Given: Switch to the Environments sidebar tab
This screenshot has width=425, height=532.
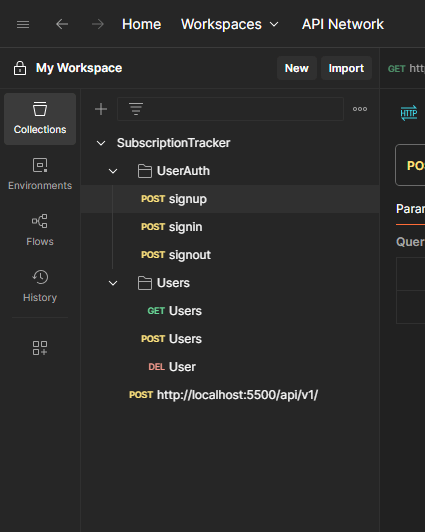Looking at the screenshot, I should point(40,174).
